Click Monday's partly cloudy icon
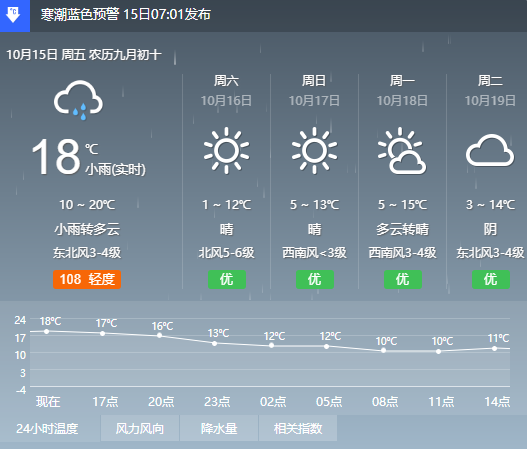This screenshot has width=527, height=449. [x=402, y=151]
